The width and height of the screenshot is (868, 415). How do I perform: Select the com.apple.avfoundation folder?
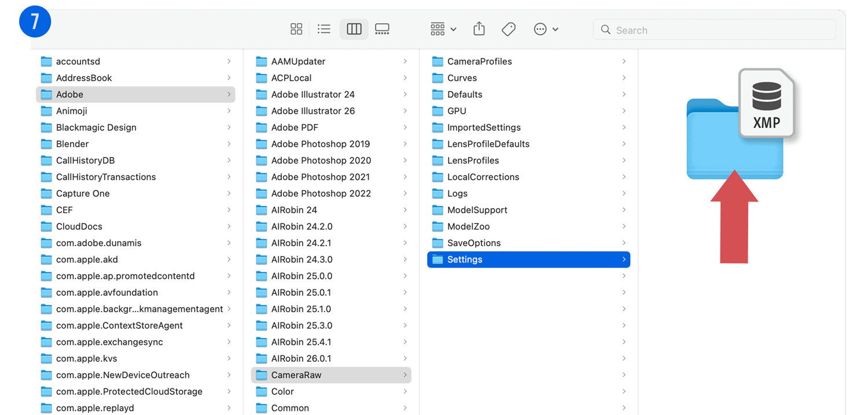point(135,292)
